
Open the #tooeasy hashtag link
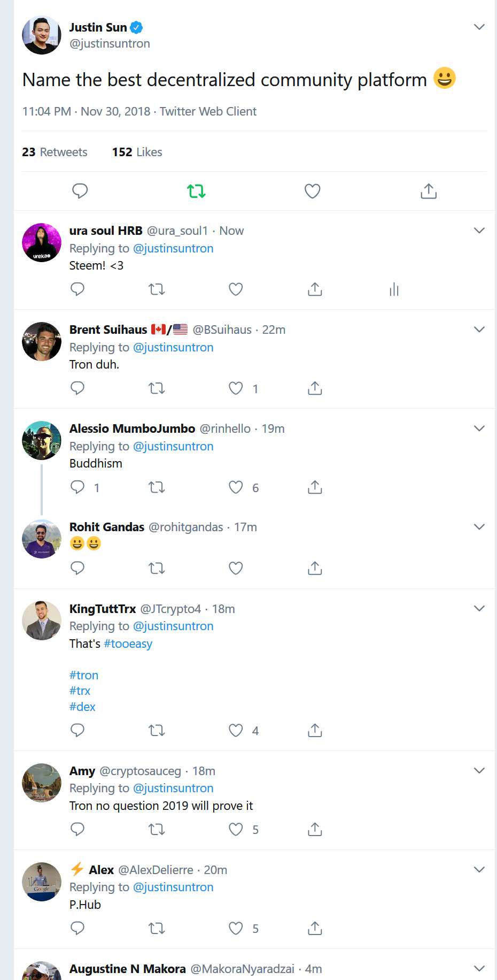click(128, 644)
